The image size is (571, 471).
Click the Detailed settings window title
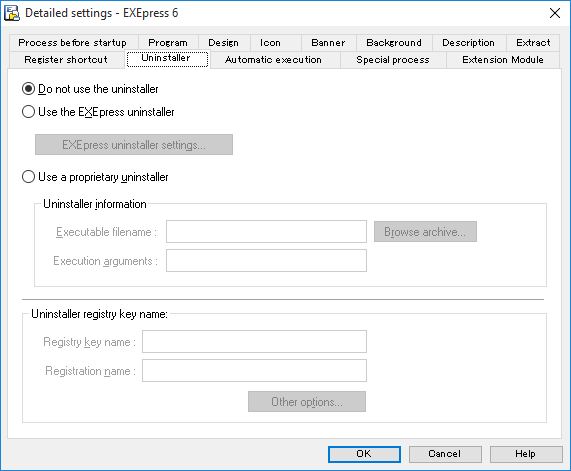tap(102, 13)
